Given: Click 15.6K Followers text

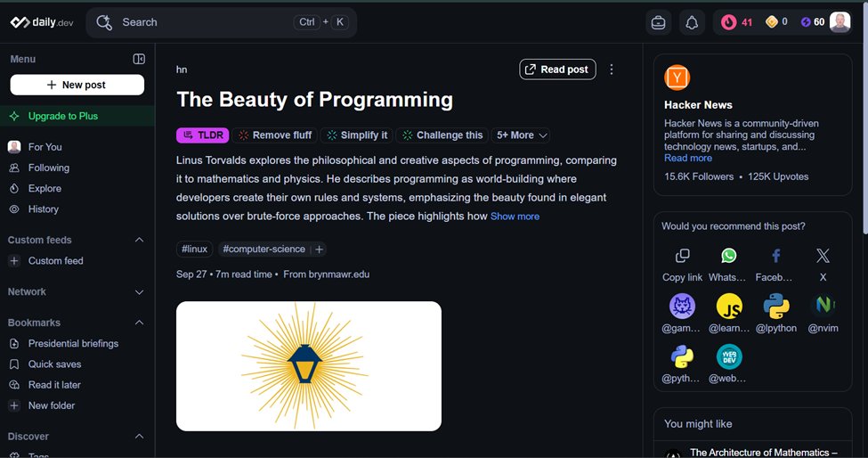Looking at the screenshot, I should click(x=699, y=176).
